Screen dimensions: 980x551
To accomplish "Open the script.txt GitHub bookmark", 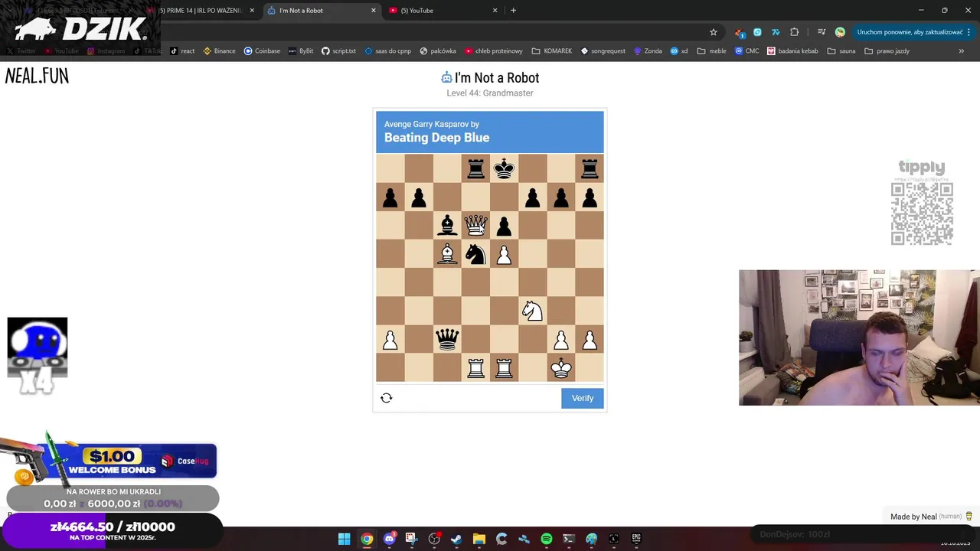I will pos(338,51).
